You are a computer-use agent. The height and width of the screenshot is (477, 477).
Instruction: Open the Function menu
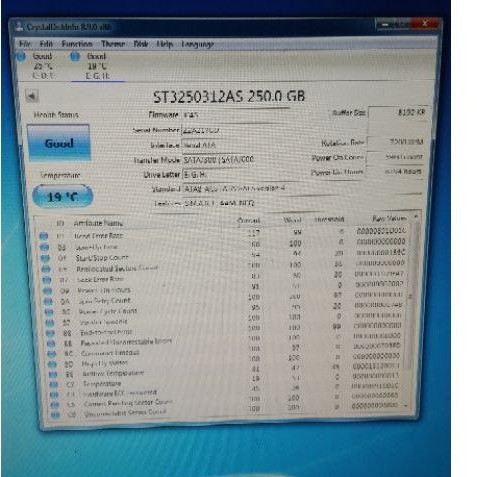tap(77, 44)
